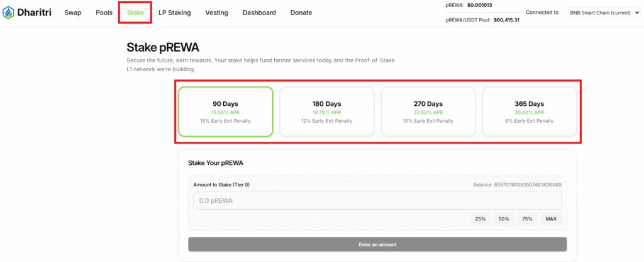Select the Stake navigation tab
Image resolution: width=644 pixels, height=262 pixels.
click(x=135, y=13)
